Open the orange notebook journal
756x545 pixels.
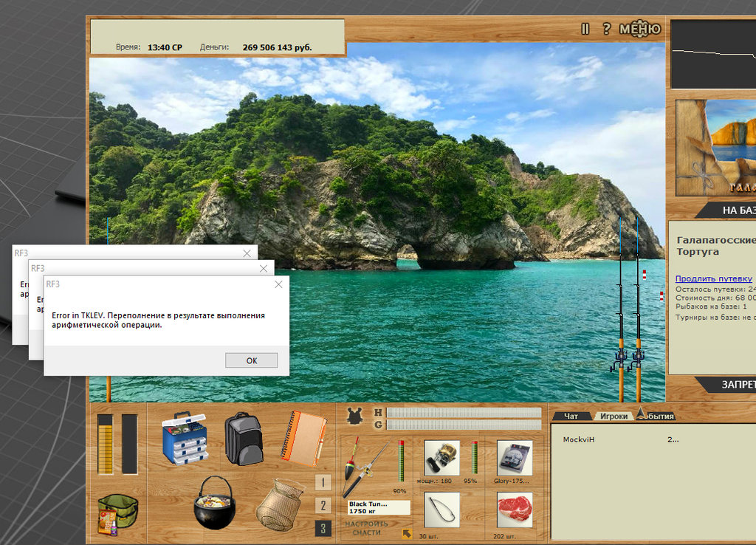[303, 438]
